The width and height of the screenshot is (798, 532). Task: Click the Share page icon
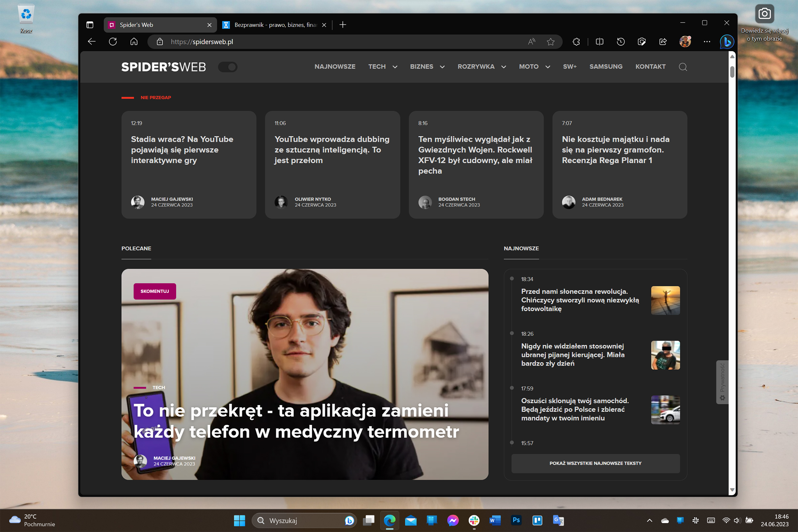(663, 42)
